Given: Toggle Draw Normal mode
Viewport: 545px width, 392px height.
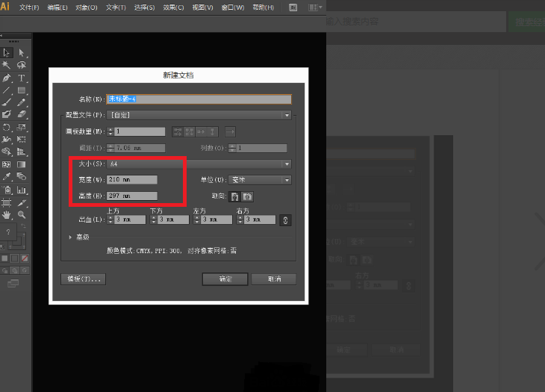Looking at the screenshot, I should [x=5, y=270].
